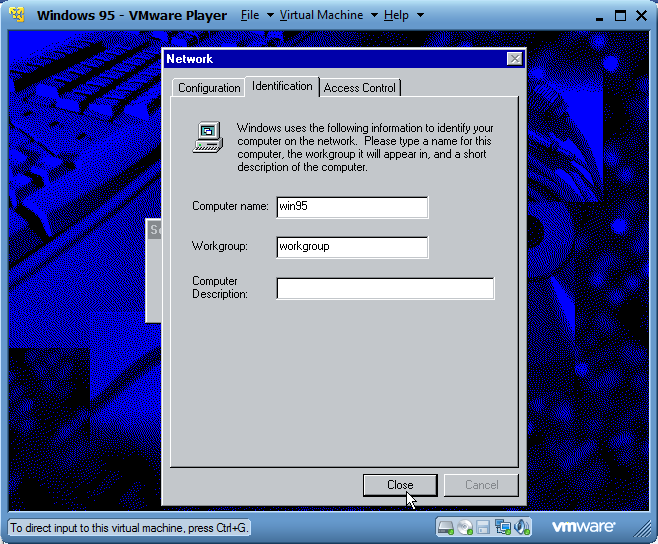The image size is (658, 544).
Task: Click the floppy drive status icon
Action: [483, 527]
